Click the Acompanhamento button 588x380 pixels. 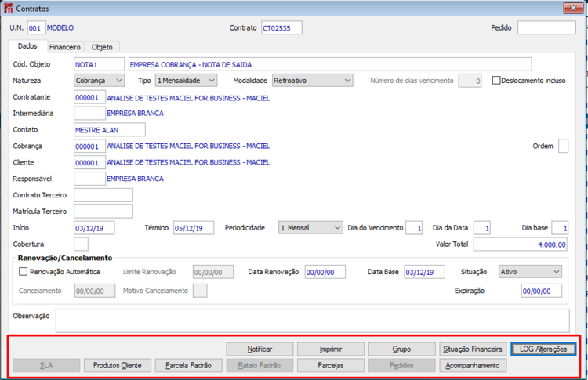pyautogui.click(x=473, y=365)
